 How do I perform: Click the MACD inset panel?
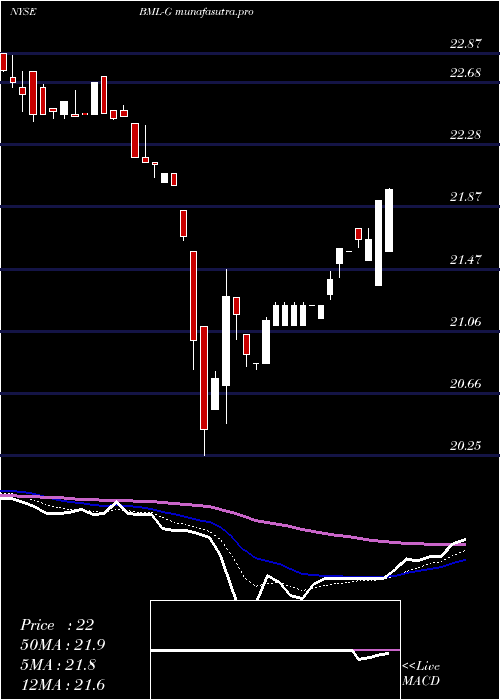(275, 650)
